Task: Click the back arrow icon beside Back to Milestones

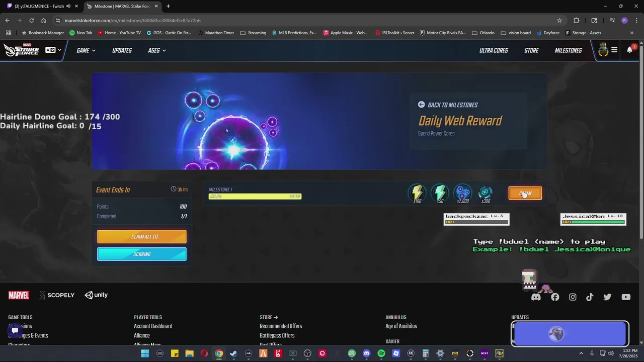Action: (x=421, y=105)
